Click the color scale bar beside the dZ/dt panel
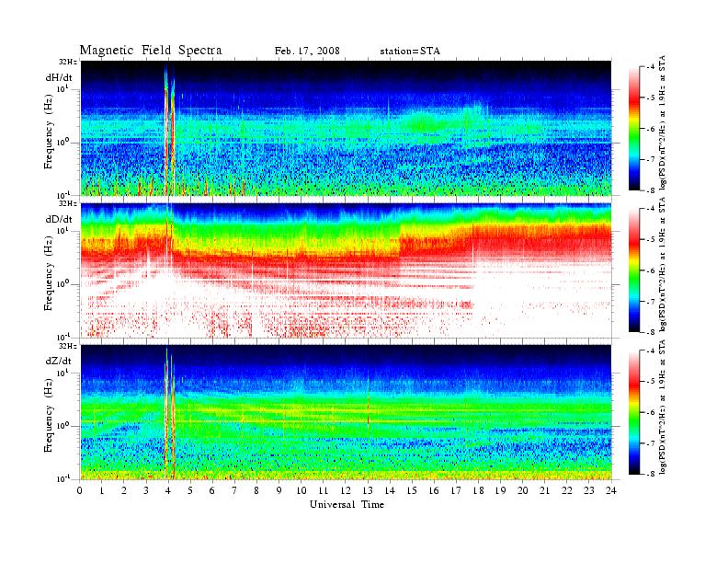The height and width of the screenshot is (563, 728). tap(634, 412)
